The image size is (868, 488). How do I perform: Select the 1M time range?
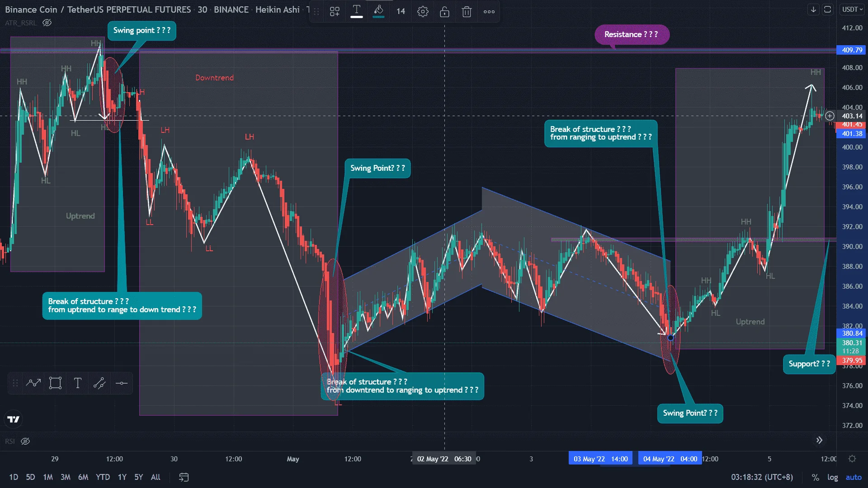pos(48,477)
